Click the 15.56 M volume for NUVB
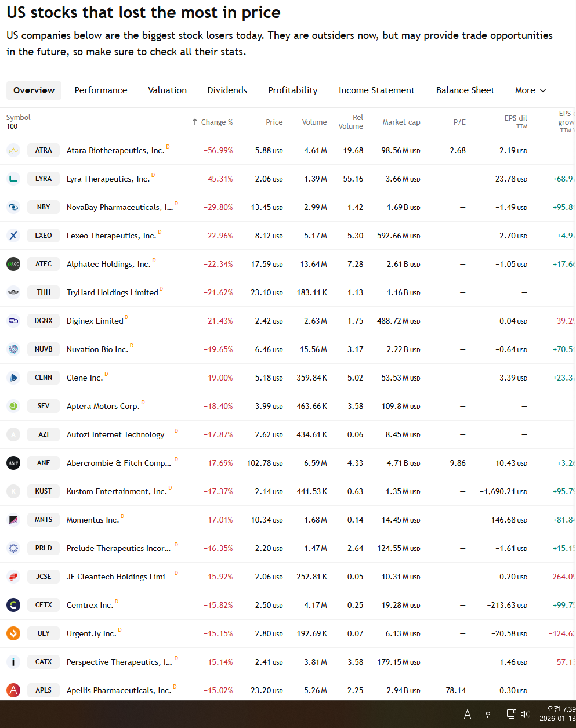The height and width of the screenshot is (728, 576). [314, 349]
